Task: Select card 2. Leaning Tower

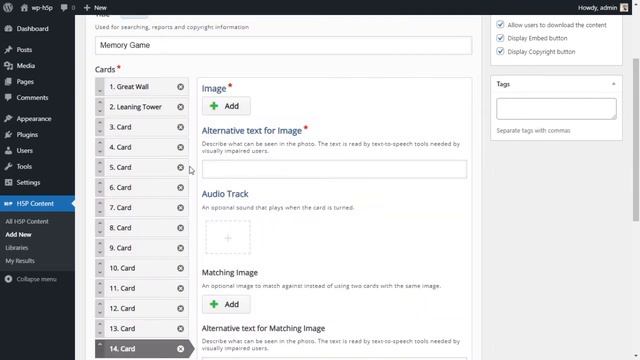Action: click(x=141, y=107)
